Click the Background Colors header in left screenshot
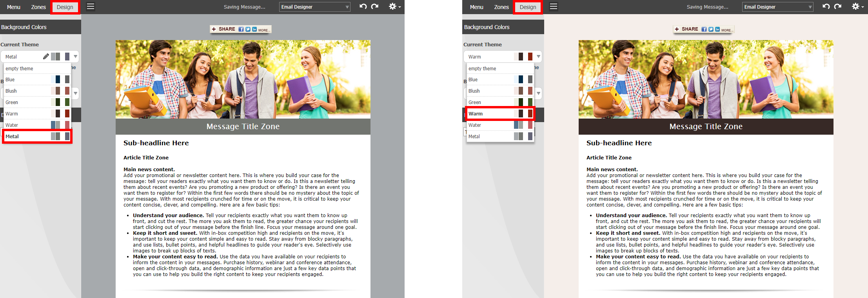The image size is (868, 298). click(x=40, y=27)
